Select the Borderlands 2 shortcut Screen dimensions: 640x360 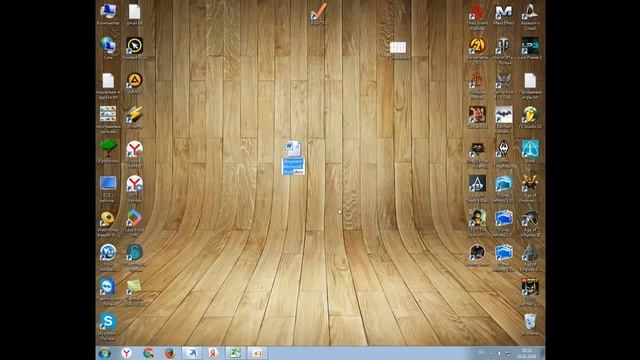coord(477,51)
